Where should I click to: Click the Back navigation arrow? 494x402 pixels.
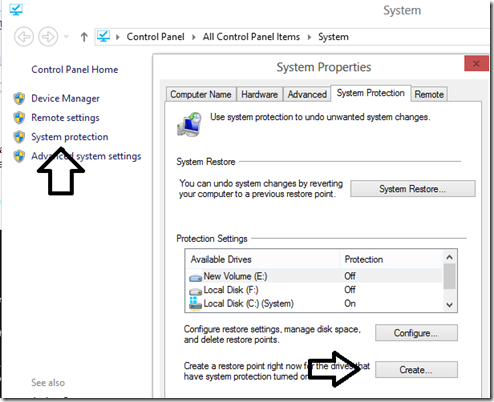pos(24,37)
